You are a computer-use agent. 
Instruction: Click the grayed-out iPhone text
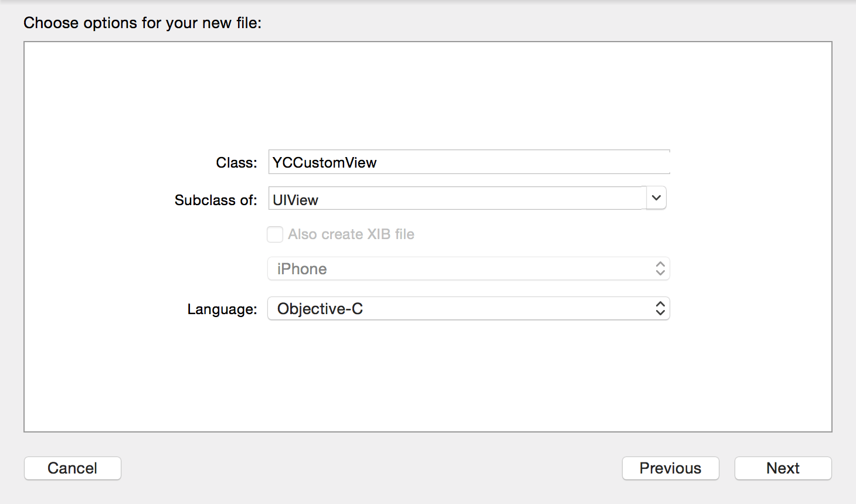click(x=302, y=269)
